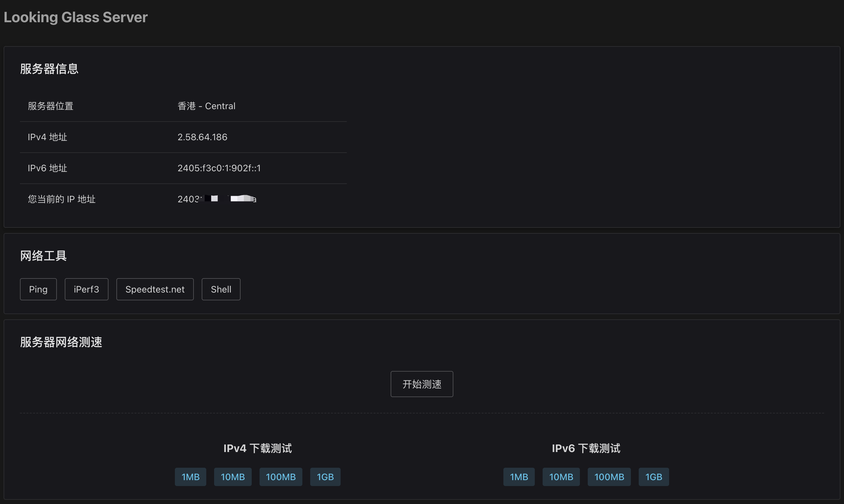Open the Ping network tool
844x504 pixels.
pyautogui.click(x=38, y=289)
